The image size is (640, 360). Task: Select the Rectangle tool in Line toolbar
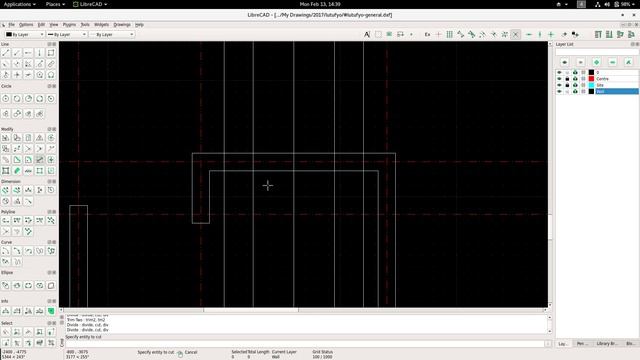tap(51, 53)
